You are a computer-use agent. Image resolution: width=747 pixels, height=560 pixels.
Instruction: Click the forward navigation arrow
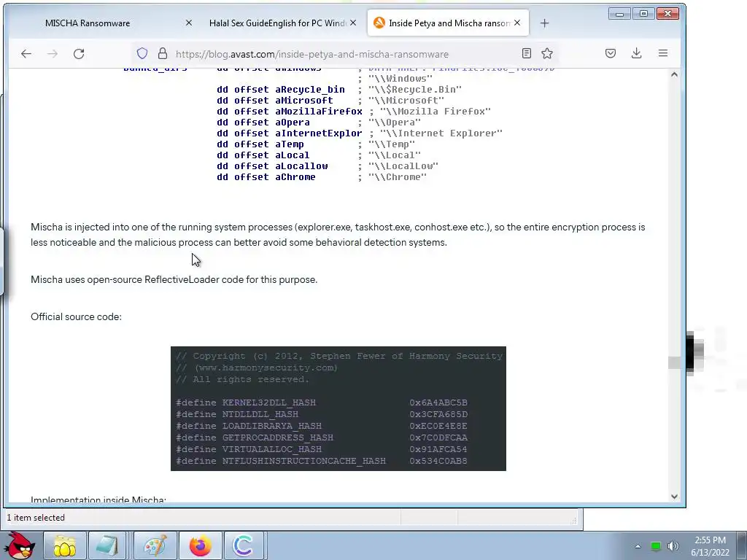coord(53,54)
